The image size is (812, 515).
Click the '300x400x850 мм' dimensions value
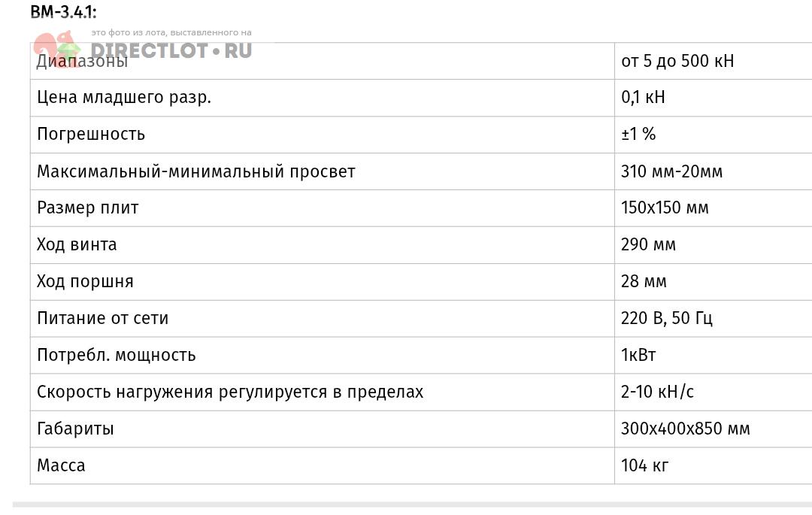pos(685,429)
